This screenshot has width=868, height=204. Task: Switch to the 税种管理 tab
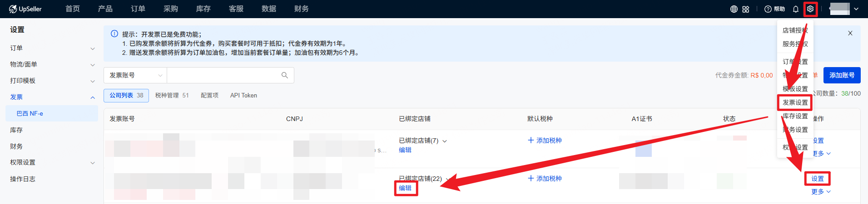click(172, 96)
